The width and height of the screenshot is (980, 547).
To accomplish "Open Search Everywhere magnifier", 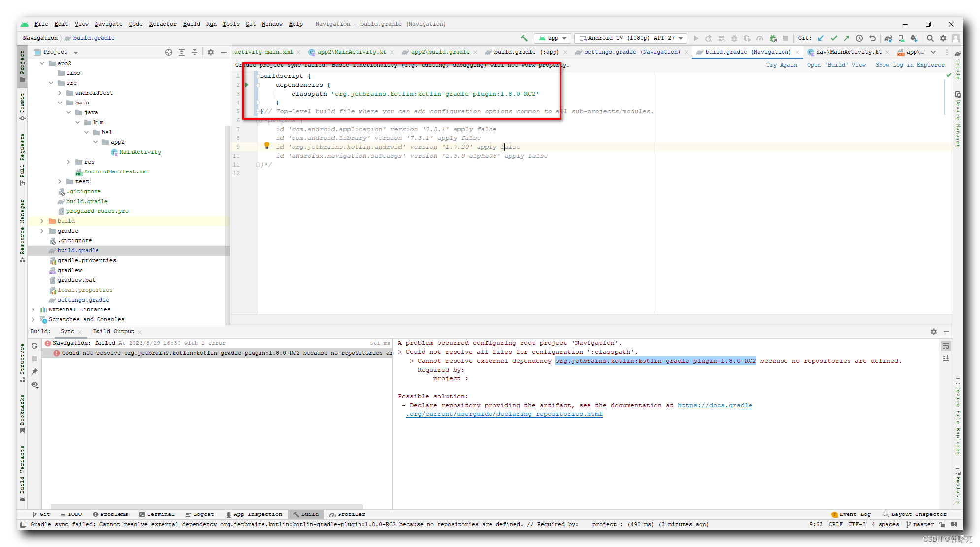I will click(x=930, y=38).
